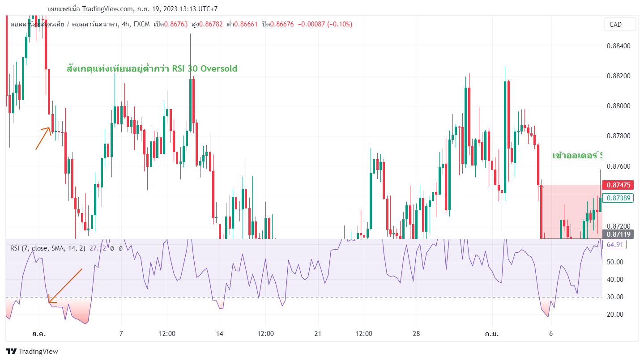Click the close value 0.86676
Viewport: 644px width, 361px height.
point(282,24)
